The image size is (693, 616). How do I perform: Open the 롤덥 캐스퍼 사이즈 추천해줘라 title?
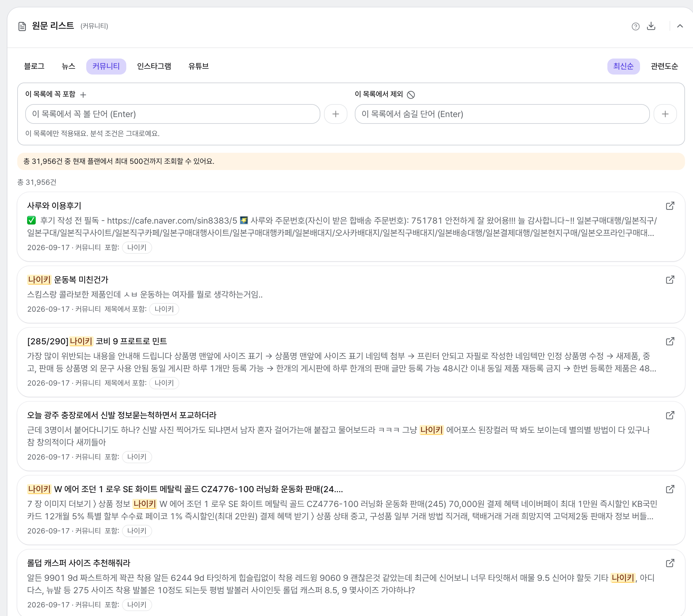click(x=79, y=563)
